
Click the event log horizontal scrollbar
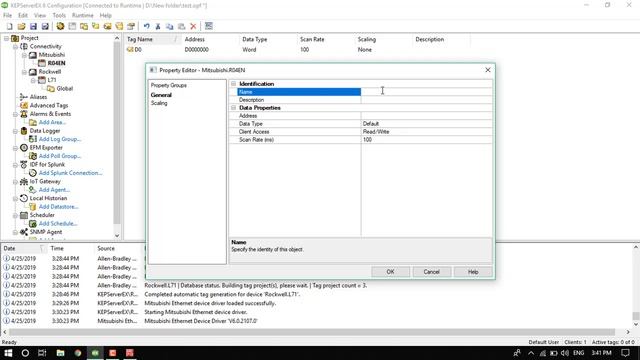tap(312, 332)
